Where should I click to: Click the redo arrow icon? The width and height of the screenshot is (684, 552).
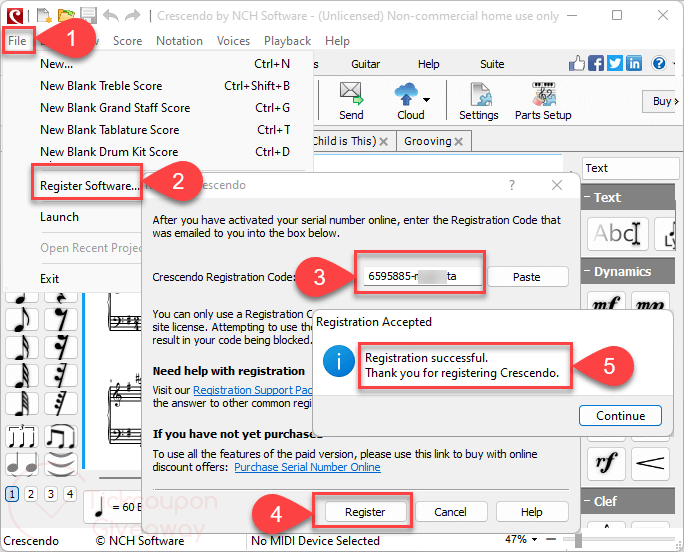coord(132,16)
